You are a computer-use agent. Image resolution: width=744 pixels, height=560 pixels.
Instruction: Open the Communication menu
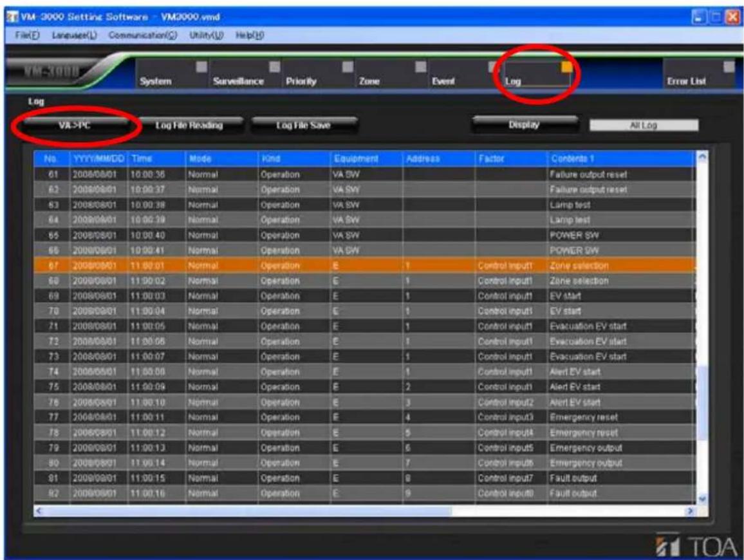[142, 35]
